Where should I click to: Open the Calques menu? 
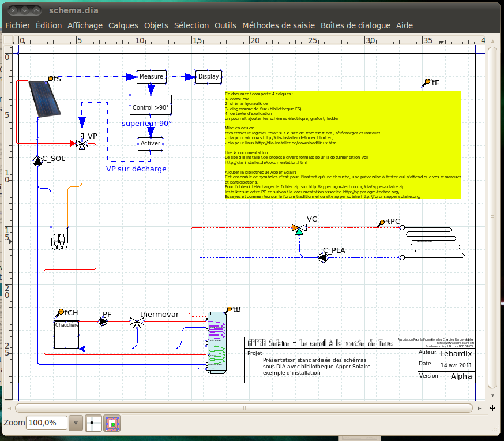click(x=123, y=25)
